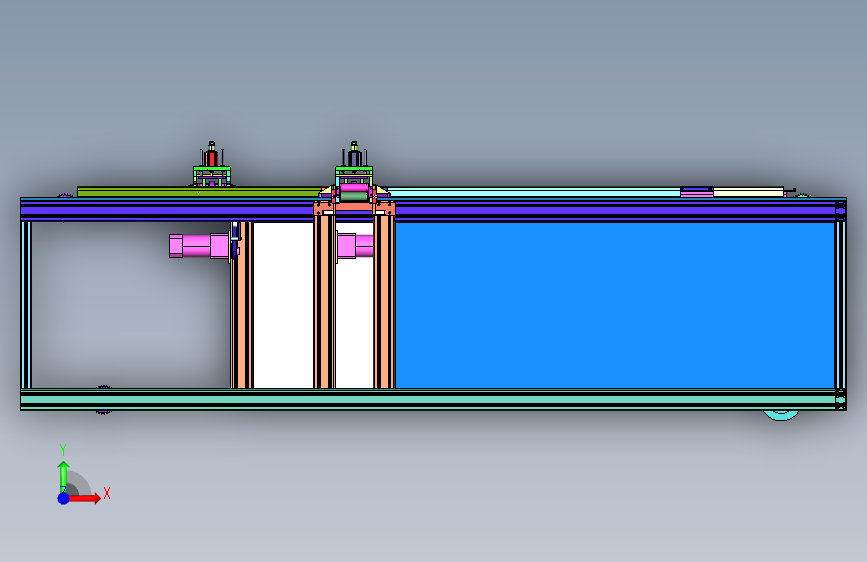The image size is (867, 562).
Task: Select the purple upper frame beam
Action: click(x=433, y=210)
